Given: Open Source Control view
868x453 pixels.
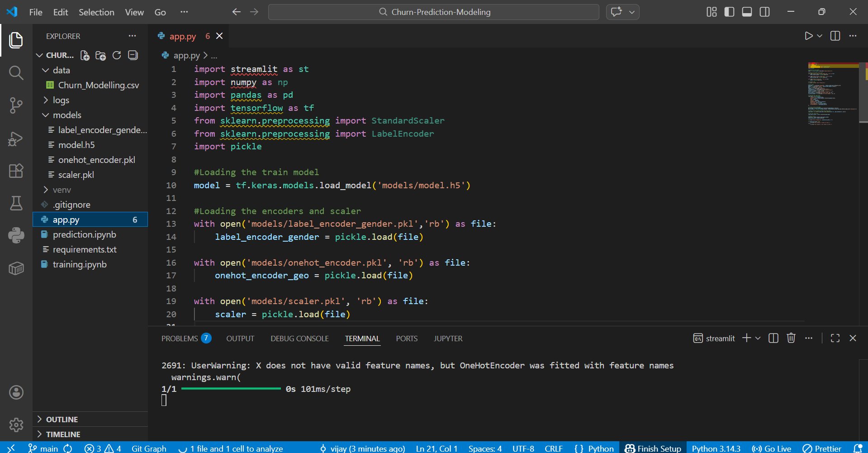Looking at the screenshot, I should tap(16, 105).
